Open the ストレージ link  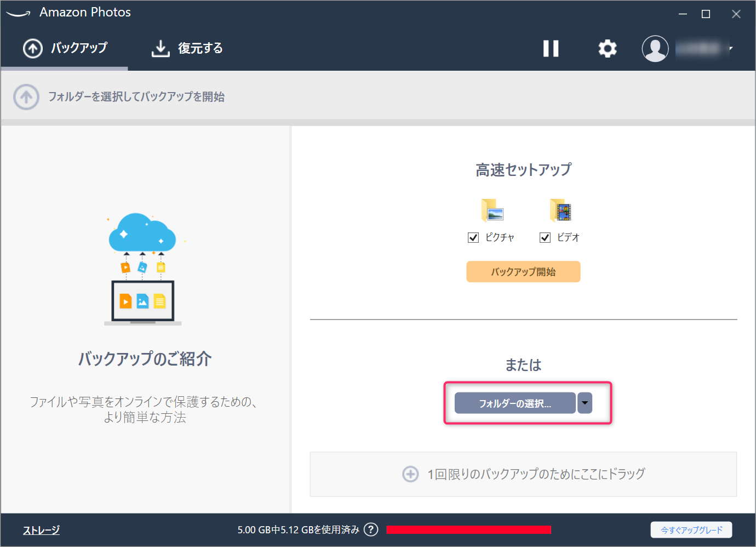tap(41, 530)
